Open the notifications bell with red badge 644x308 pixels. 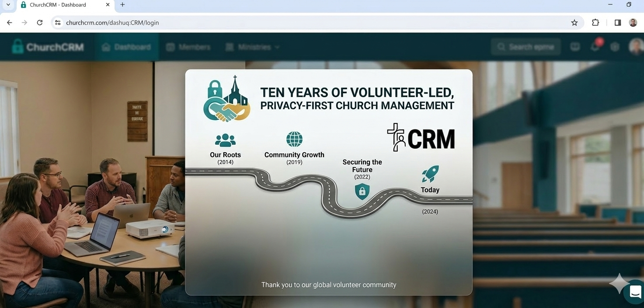(595, 46)
